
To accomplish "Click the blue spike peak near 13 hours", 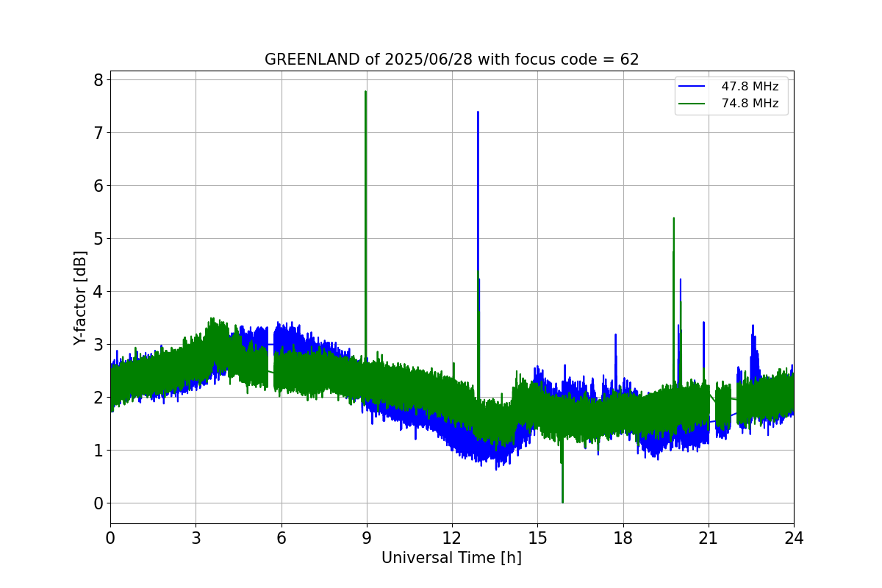I will coord(478,112).
